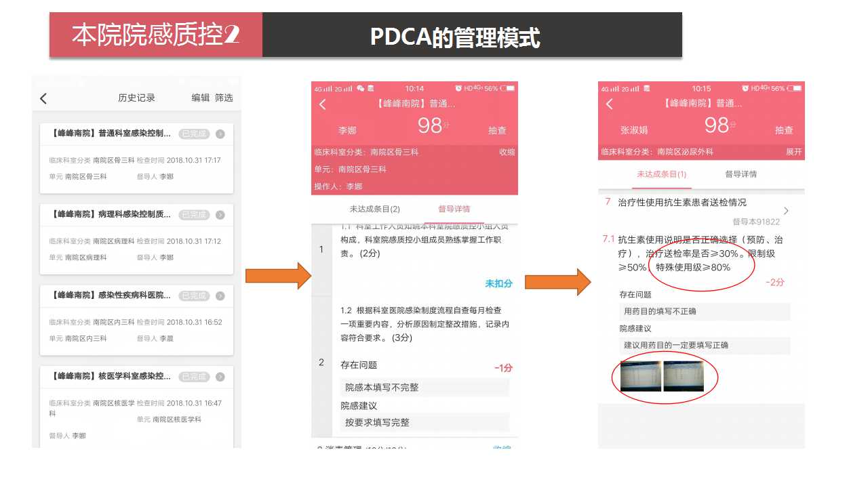
Task: Open the second attached photo thumbnail
Action: tap(684, 376)
